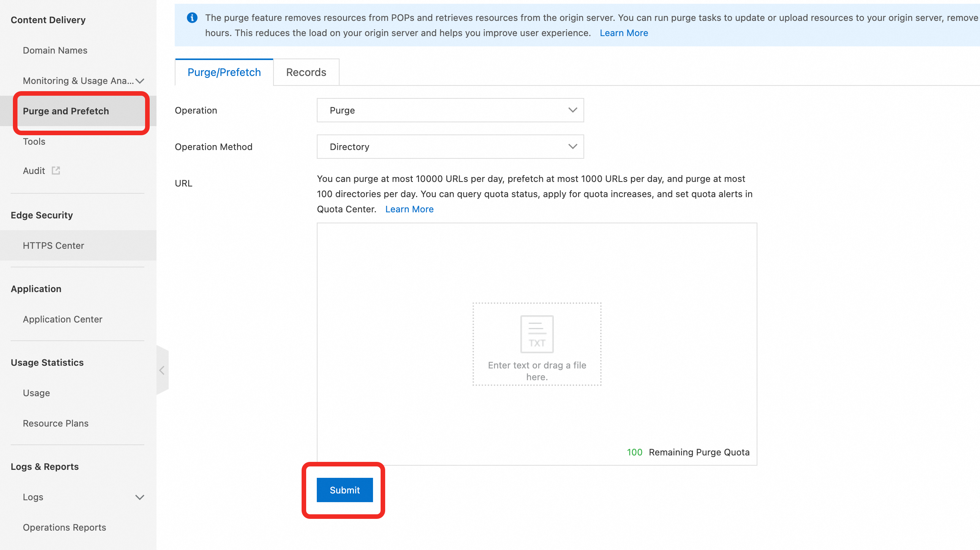Viewport: 980px width, 550px height.
Task: Switch to the Records tab
Action: (306, 72)
